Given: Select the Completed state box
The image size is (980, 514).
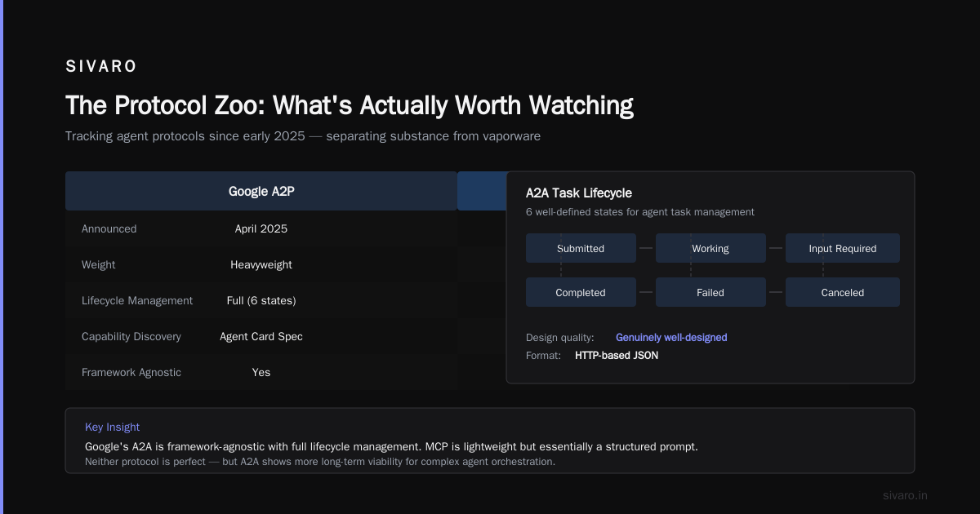Looking at the screenshot, I should 581,292.
